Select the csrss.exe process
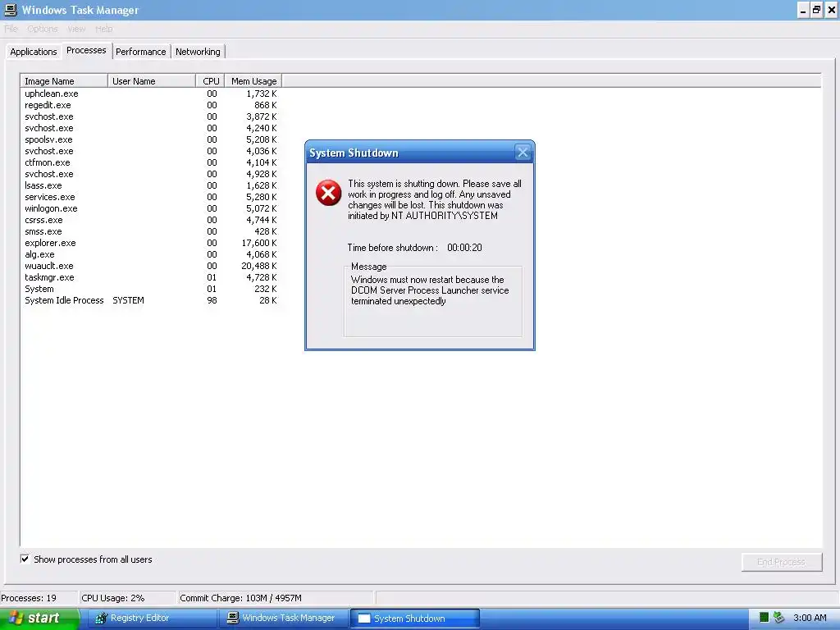 [151, 220]
